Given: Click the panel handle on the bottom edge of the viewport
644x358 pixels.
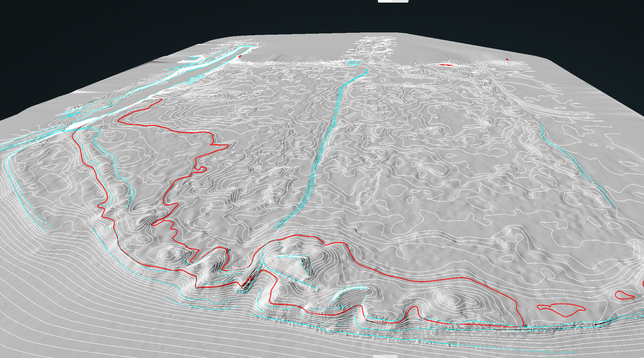Looking at the screenshot, I should (385, 356).
